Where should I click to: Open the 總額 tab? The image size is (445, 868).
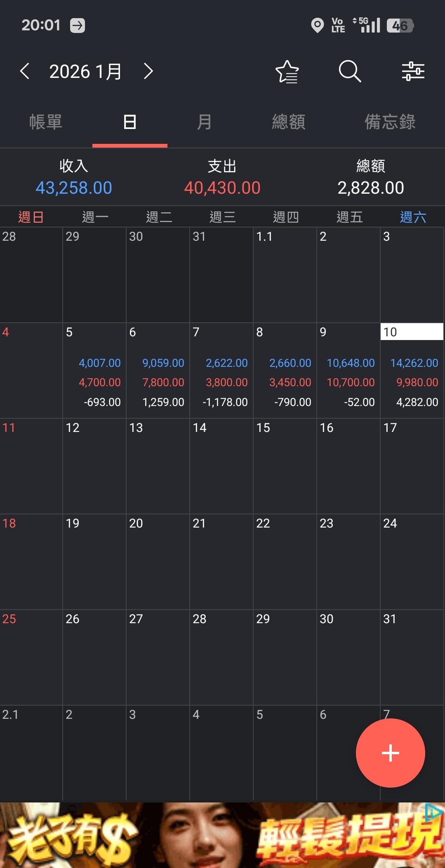coord(289,122)
